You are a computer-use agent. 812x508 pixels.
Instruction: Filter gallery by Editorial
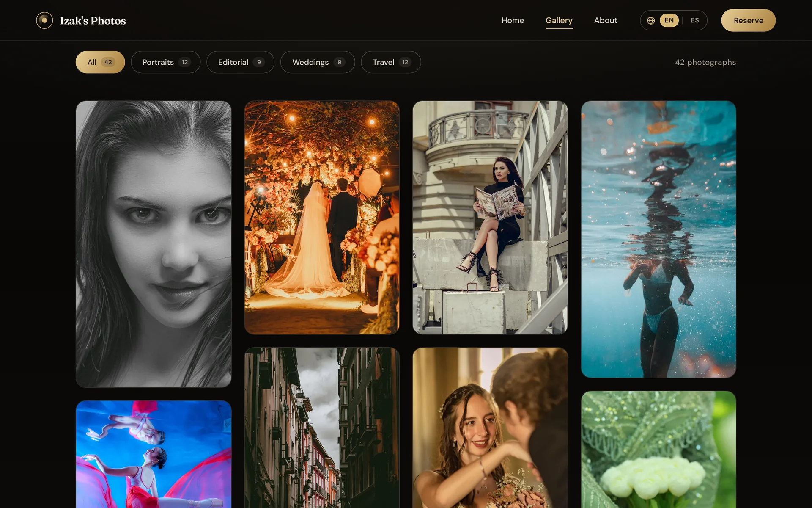[240, 62]
